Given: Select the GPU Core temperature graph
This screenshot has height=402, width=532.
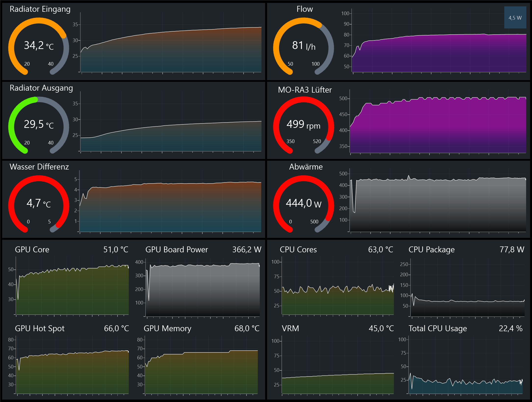Looking at the screenshot, I should [x=72, y=289].
